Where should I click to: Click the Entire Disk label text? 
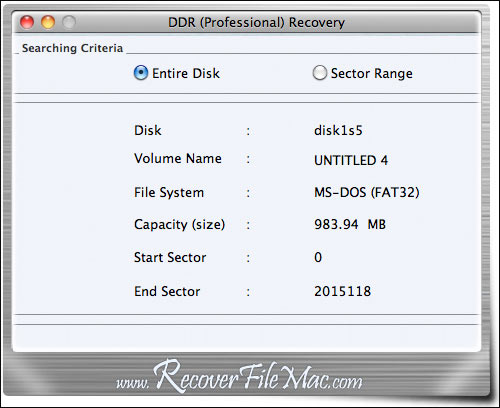(x=186, y=73)
